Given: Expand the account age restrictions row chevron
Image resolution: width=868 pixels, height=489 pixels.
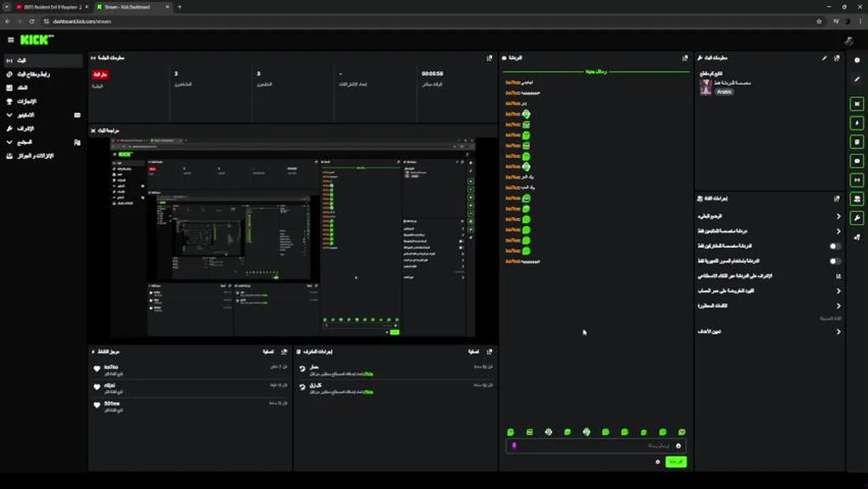Looking at the screenshot, I should coord(838,291).
